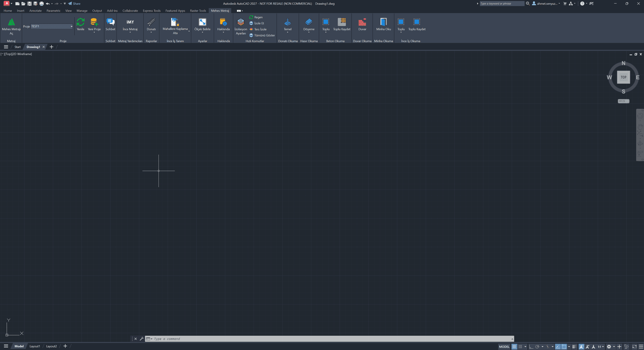
Task: Open the Donatı report tool
Action: coord(151,25)
